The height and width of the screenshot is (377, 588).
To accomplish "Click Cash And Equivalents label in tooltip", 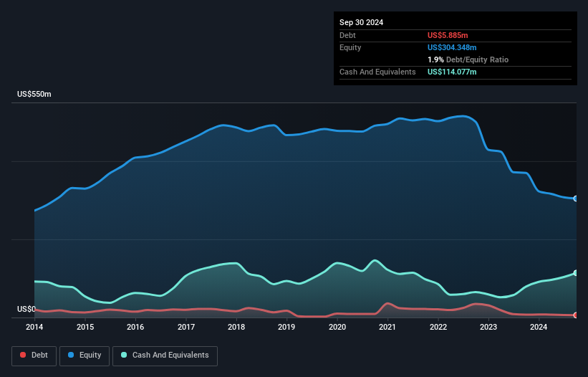I will click(x=377, y=72).
